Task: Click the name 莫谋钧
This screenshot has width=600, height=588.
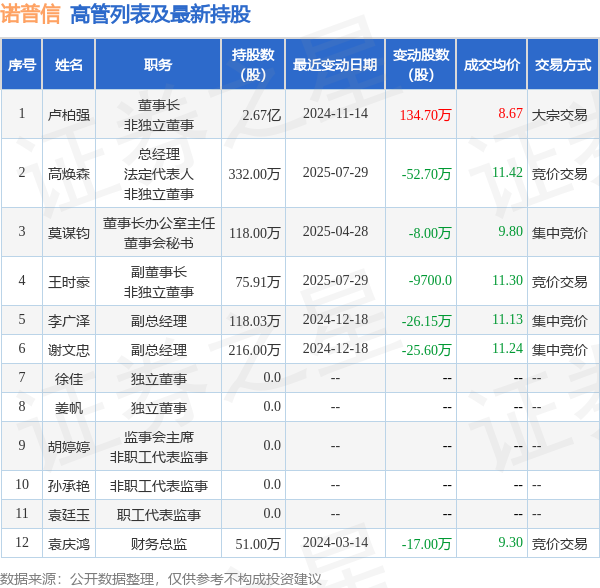Action: point(69,233)
